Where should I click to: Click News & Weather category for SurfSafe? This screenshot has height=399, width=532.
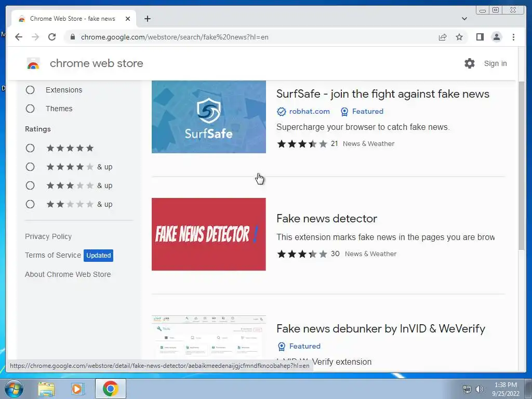tap(368, 144)
